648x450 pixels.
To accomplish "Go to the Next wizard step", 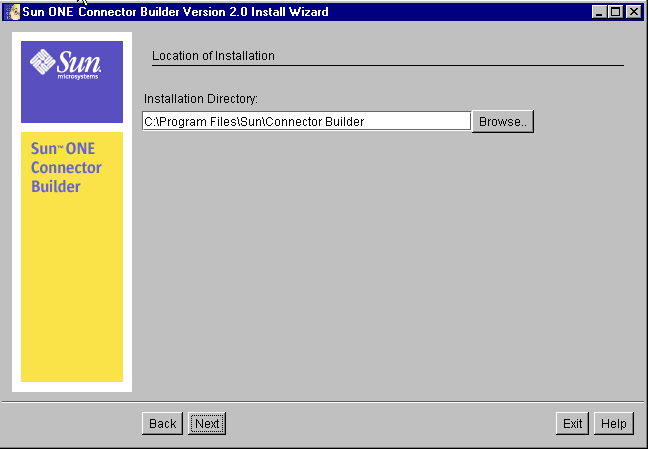I will [207, 424].
